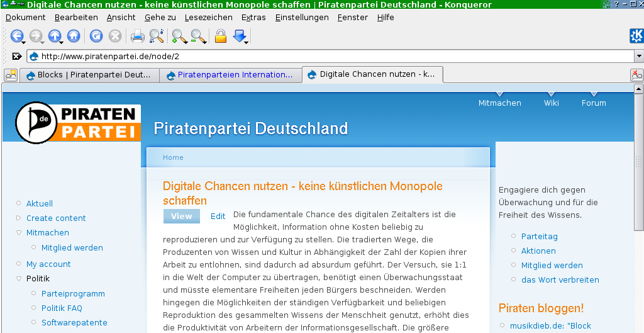This screenshot has width=644, height=333.
Task: Zoom out using the minus magnifier icon
Action: pyautogui.click(x=198, y=37)
